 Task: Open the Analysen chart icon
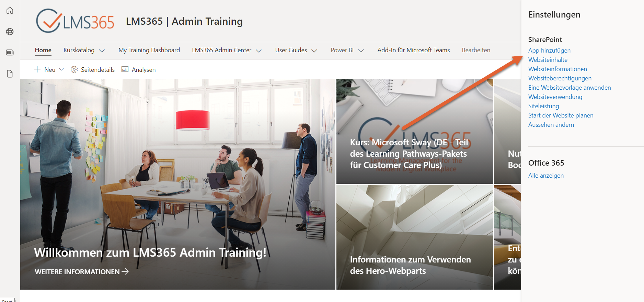125,70
